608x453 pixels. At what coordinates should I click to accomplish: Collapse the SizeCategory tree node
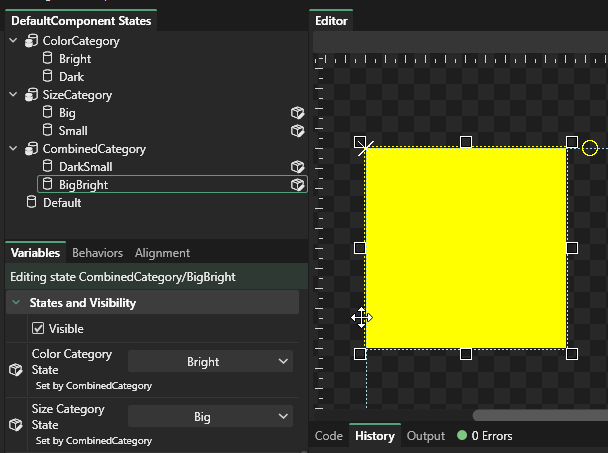13,95
